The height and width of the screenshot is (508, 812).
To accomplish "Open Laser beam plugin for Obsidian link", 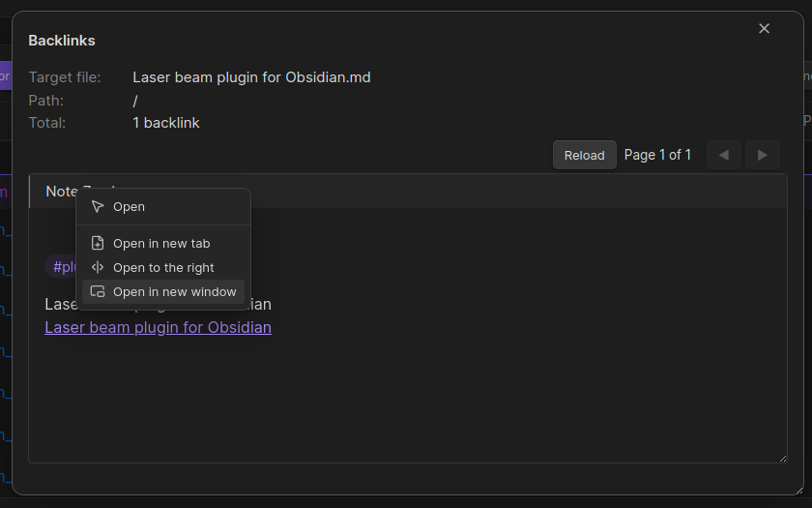I will tap(158, 328).
